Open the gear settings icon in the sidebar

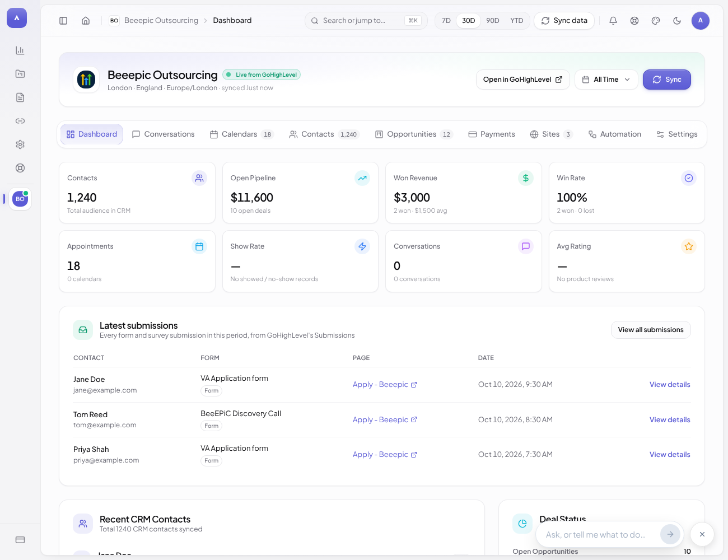pos(20,144)
